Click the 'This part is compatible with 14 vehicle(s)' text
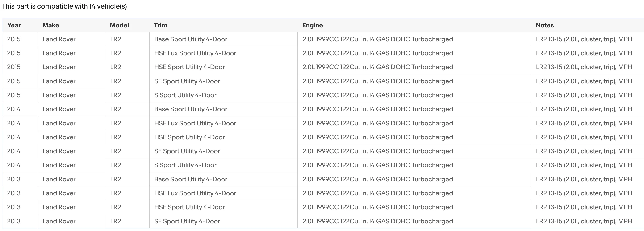 point(64,6)
